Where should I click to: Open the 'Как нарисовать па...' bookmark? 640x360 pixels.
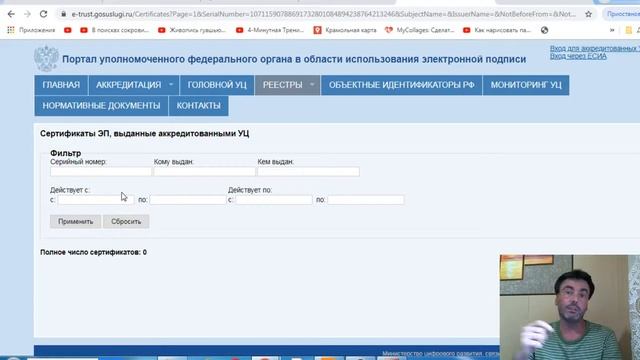click(497, 30)
